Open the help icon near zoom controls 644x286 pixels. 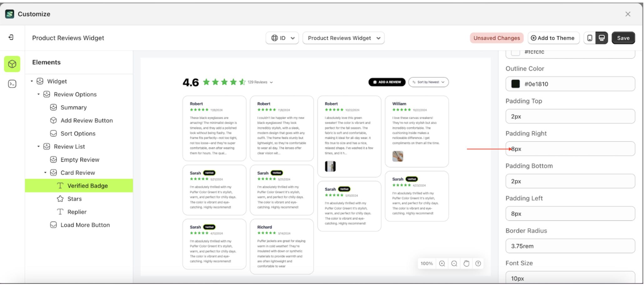tap(478, 263)
